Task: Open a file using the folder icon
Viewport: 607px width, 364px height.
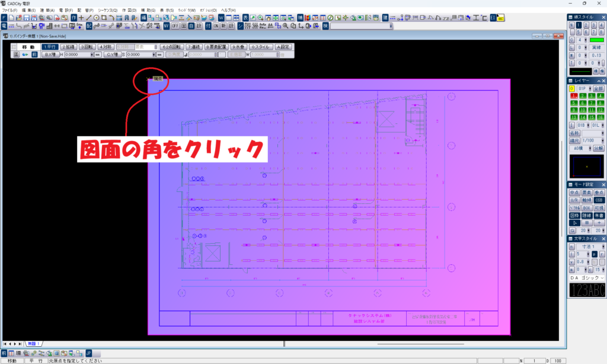Action: pyautogui.click(x=18, y=18)
